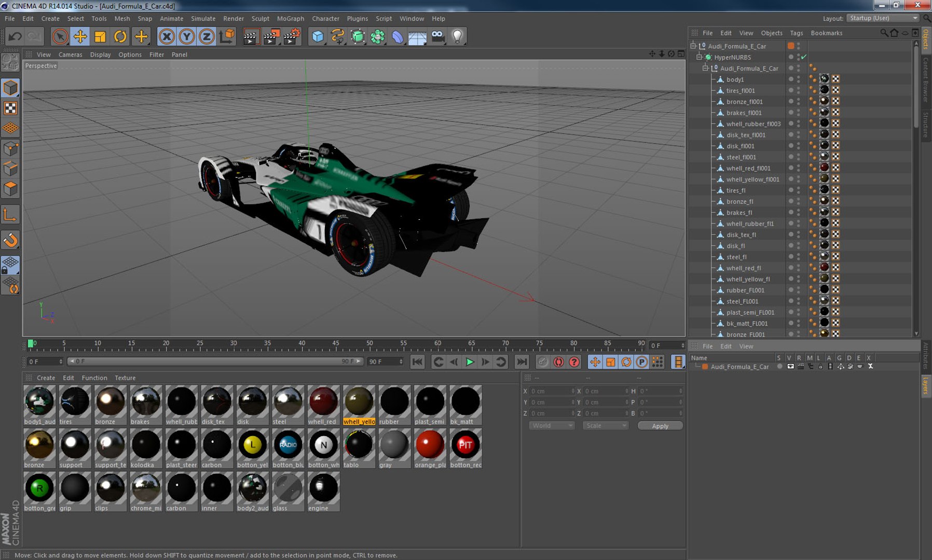Add a Cube primitive object

tap(318, 36)
